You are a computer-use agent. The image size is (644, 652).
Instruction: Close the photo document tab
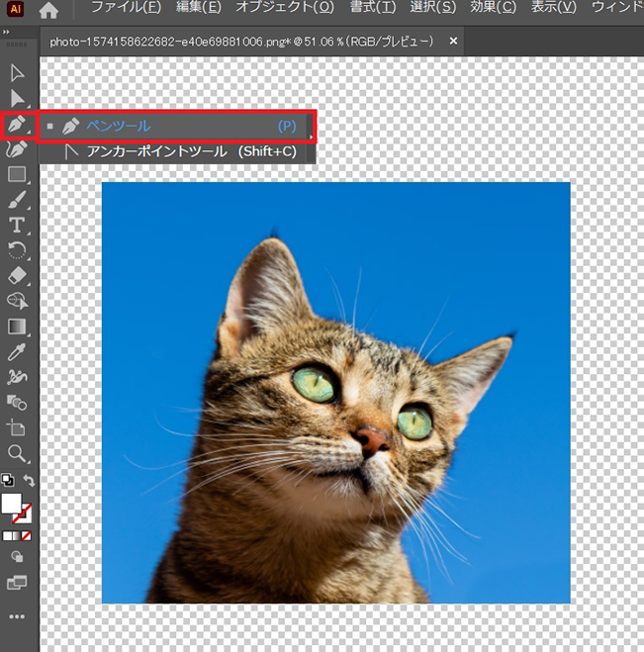pyautogui.click(x=453, y=43)
